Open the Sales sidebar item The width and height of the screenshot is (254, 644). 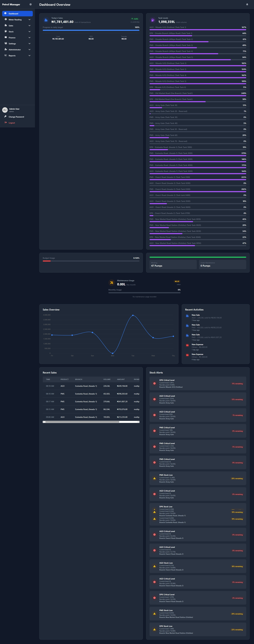(17, 25)
